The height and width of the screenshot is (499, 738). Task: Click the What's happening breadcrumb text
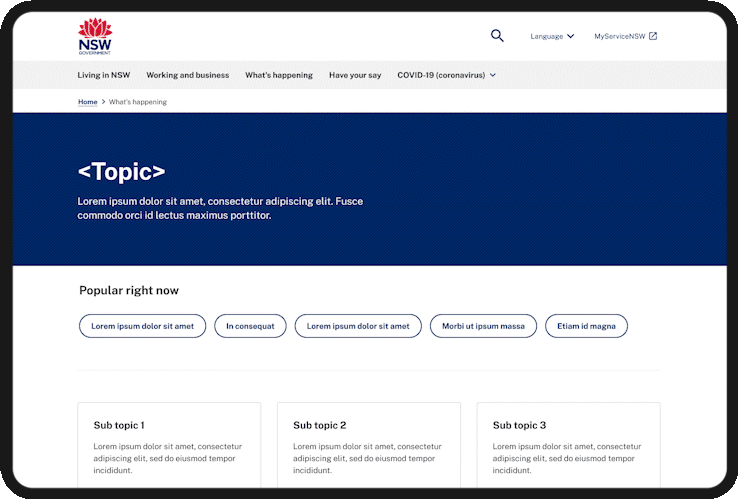[x=137, y=102]
